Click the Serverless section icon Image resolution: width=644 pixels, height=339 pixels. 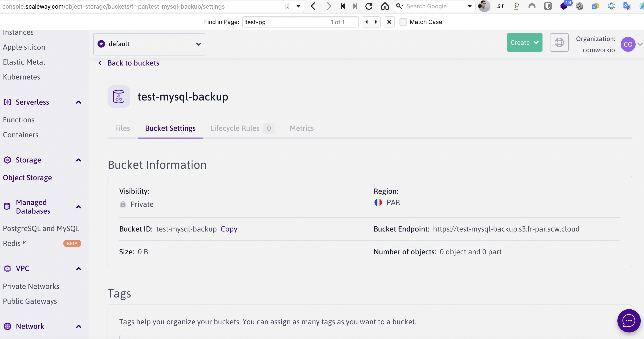pos(7,102)
